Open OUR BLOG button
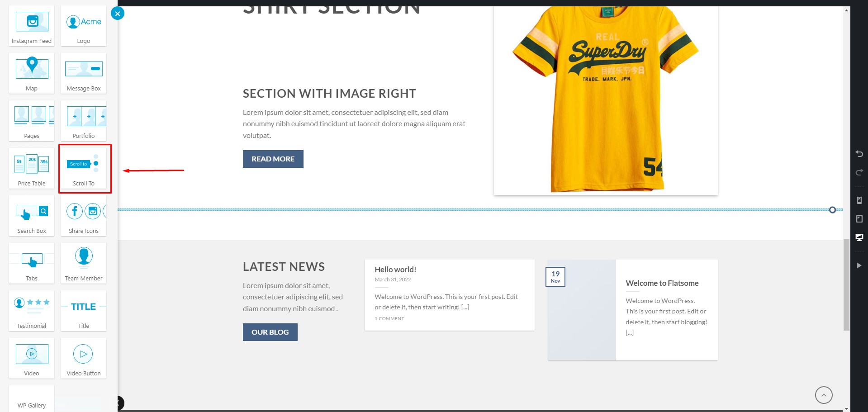Image resolution: width=868 pixels, height=412 pixels. (x=270, y=332)
